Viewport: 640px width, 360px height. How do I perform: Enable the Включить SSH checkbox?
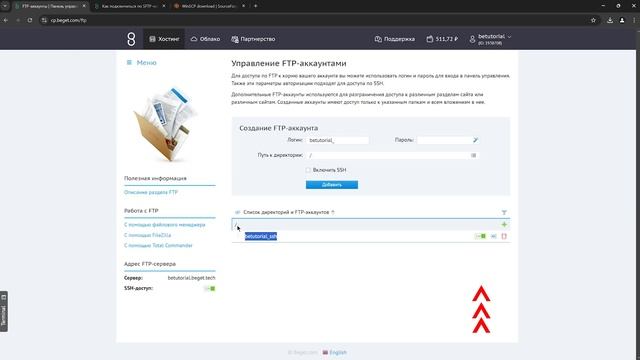tap(308, 170)
